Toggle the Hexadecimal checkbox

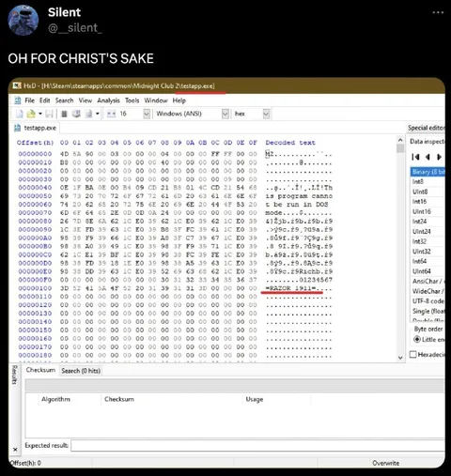[413, 355]
